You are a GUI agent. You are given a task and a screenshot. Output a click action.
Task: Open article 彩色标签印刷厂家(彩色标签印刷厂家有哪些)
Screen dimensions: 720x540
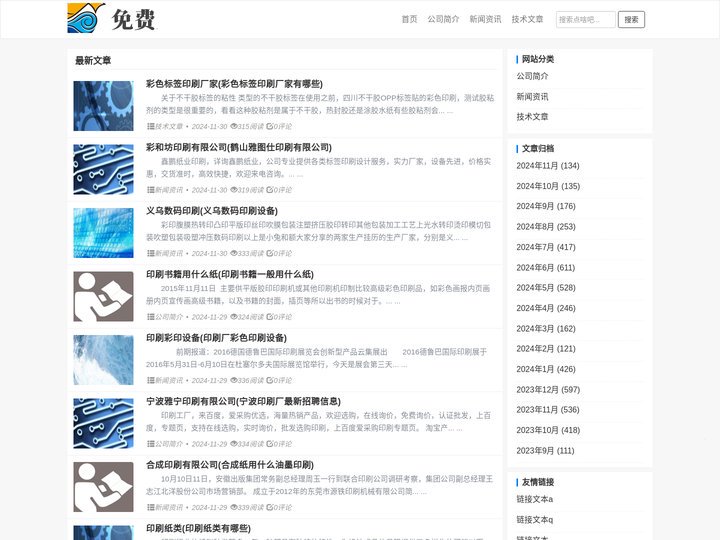(234, 84)
